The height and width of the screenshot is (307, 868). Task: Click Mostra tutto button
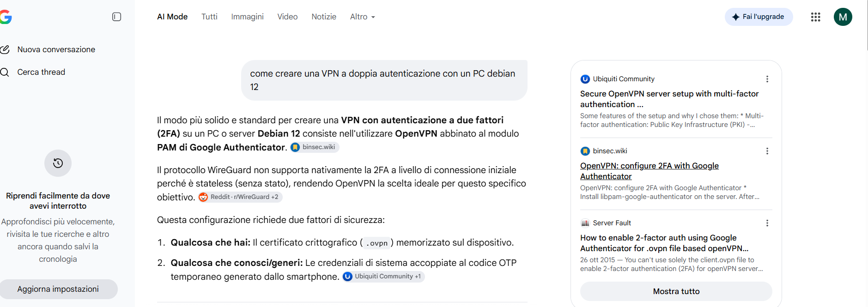tap(676, 291)
